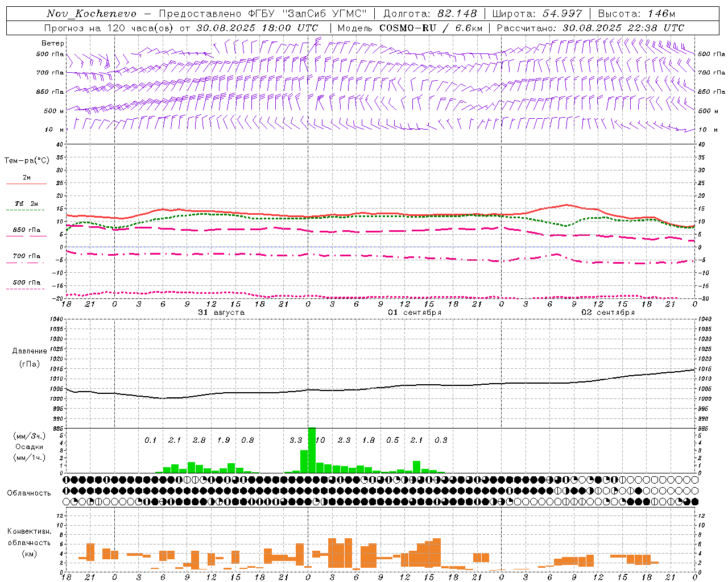Click the model name COSMO-RU / 6.6км

(x=430, y=28)
